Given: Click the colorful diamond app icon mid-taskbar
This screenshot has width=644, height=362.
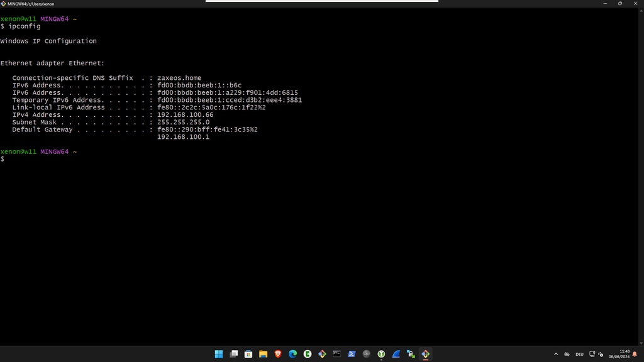Looking at the screenshot, I should click(322, 354).
